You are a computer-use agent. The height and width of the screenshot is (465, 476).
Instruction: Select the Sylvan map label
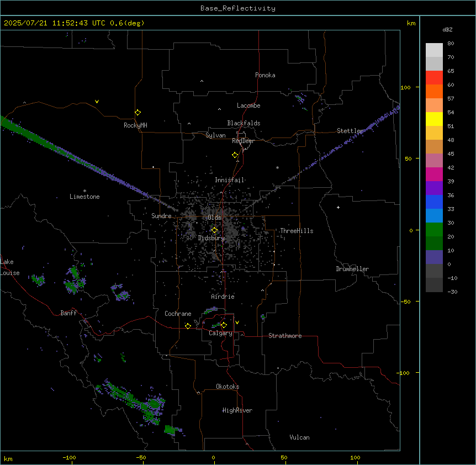[x=215, y=135]
